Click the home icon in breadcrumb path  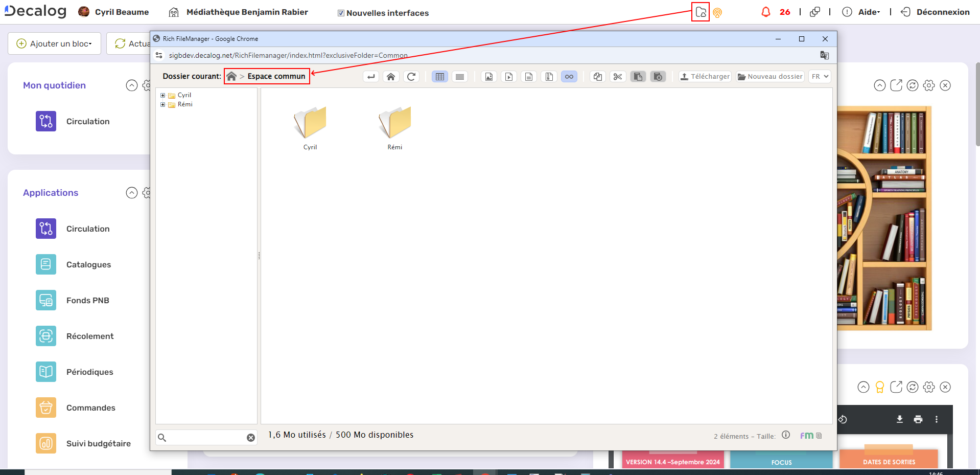pyautogui.click(x=231, y=76)
